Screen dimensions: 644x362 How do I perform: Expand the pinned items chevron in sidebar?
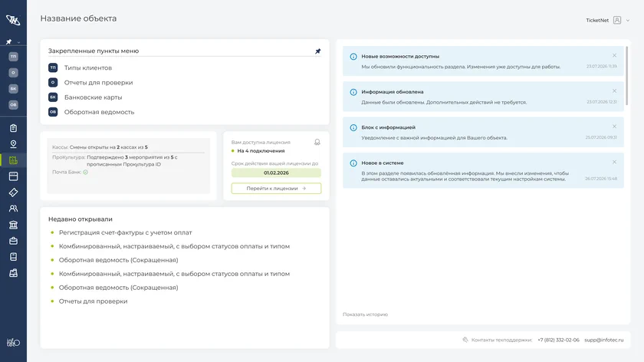click(18, 42)
